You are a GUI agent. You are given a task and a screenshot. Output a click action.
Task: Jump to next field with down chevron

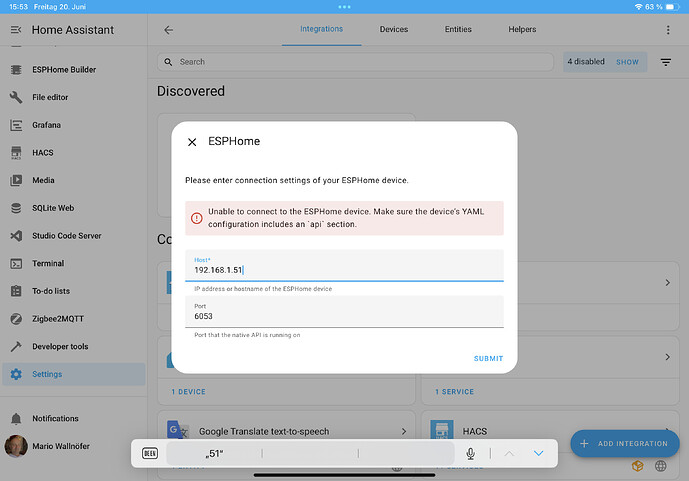click(538, 453)
